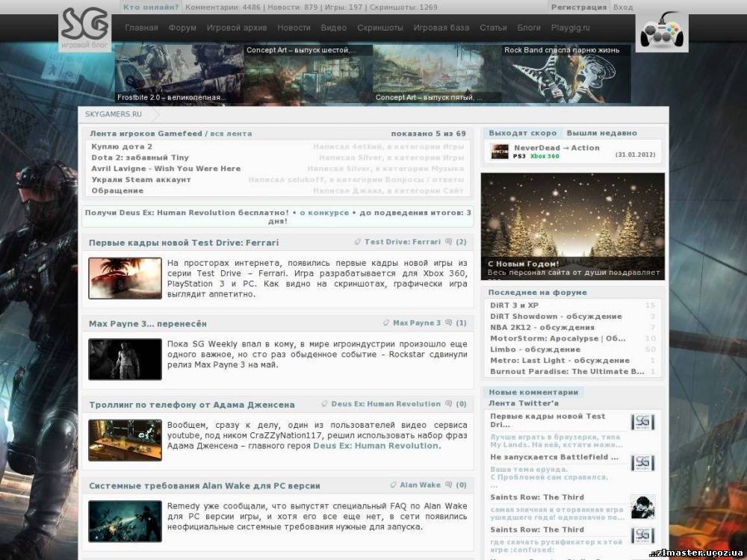Click the SKYGAMERS.RU breadcrumb
This screenshot has height=560, width=747.
point(114,113)
